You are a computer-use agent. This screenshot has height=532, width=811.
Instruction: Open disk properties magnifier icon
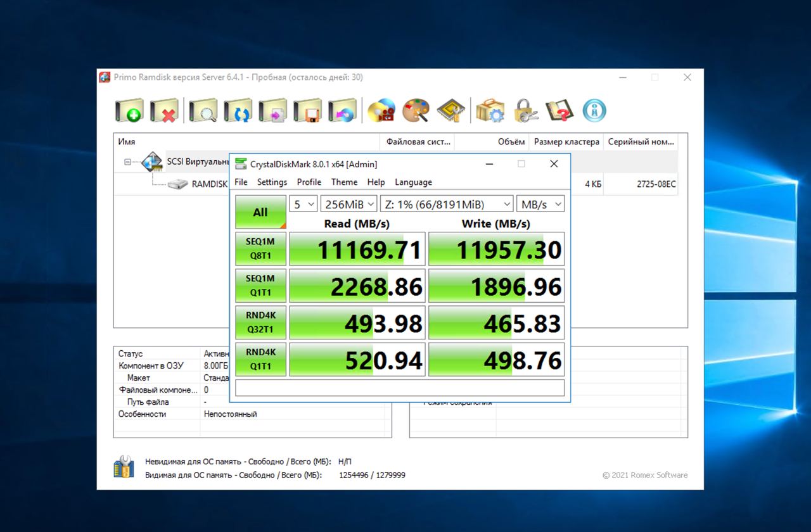203,111
